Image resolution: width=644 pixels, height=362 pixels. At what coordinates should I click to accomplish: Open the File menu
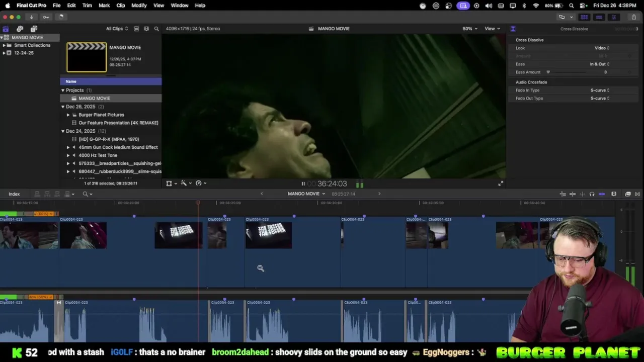point(56,6)
